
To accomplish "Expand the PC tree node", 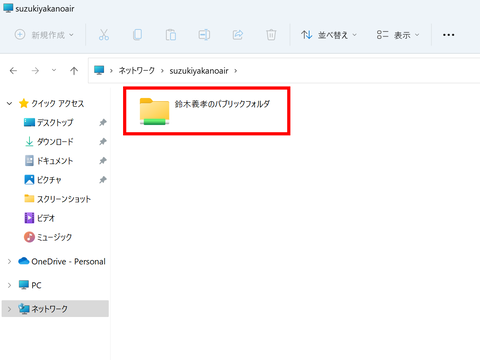I will click(9, 285).
